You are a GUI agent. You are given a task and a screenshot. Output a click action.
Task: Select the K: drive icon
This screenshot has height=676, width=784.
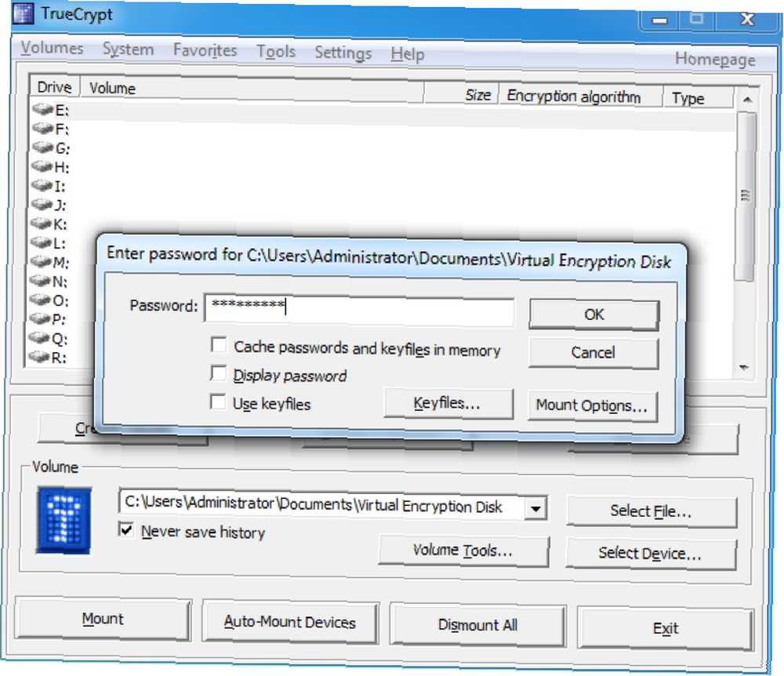coord(42,224)
